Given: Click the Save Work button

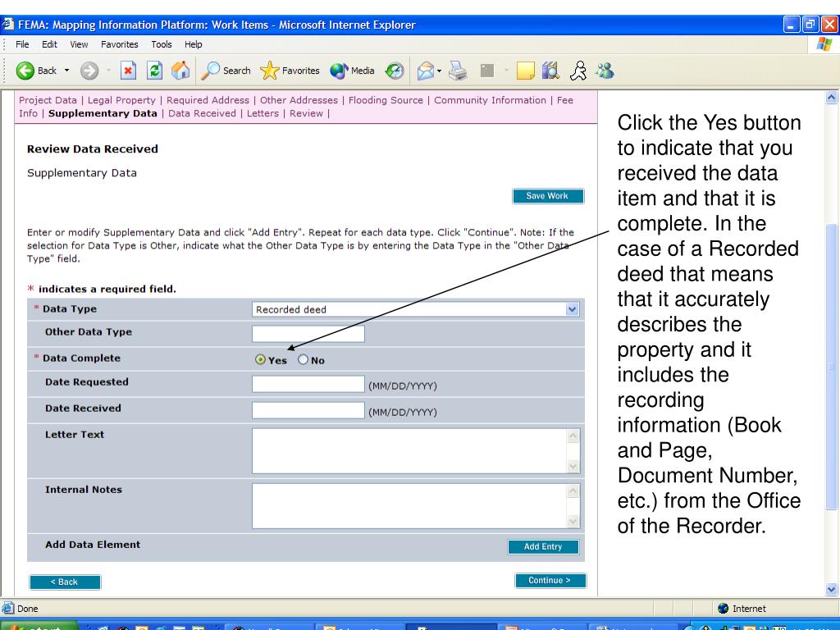Looking at the screenshot, I should pyautogui.click(x=547, y=196).
